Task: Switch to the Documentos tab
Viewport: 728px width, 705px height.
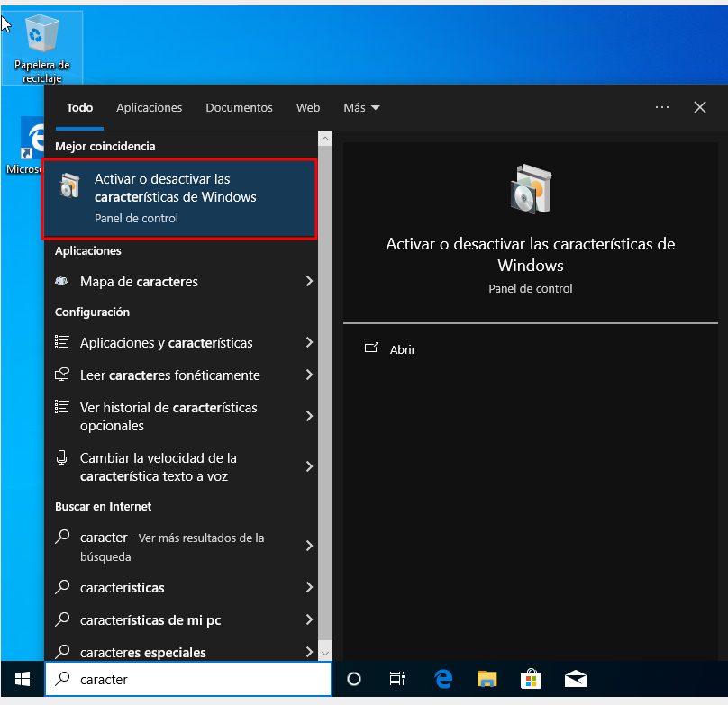Action: 239,107
